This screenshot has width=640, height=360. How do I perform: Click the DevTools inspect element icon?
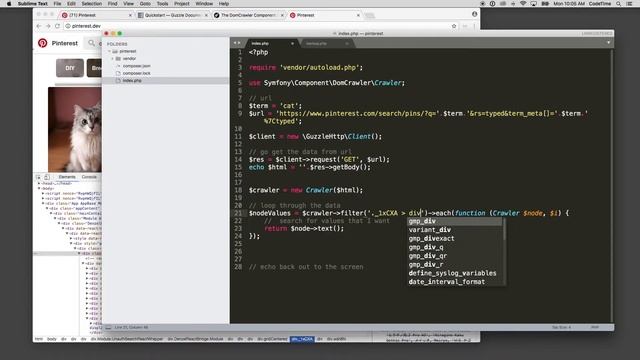pyautogui.click(x=38, y=177)
